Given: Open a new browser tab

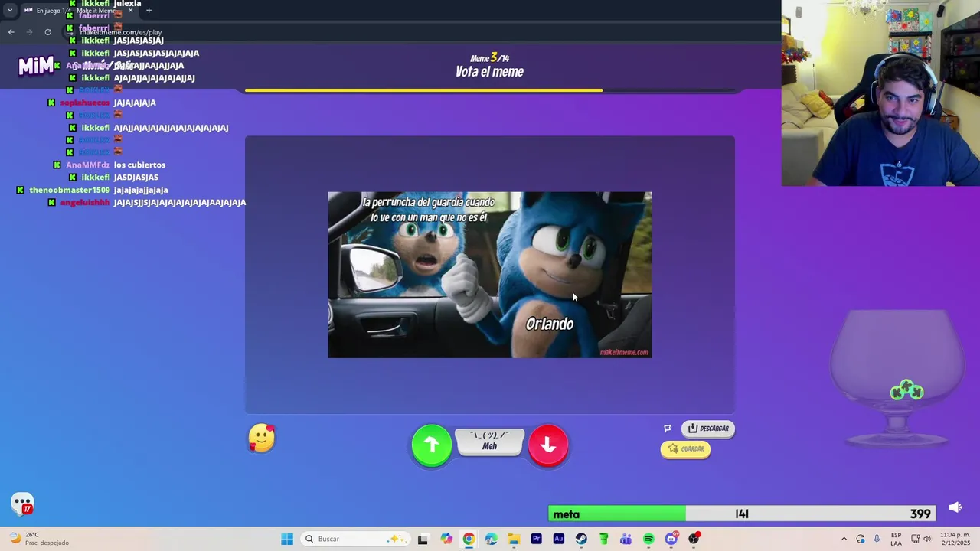Looking at the screenshot, I should coord(149,11).
